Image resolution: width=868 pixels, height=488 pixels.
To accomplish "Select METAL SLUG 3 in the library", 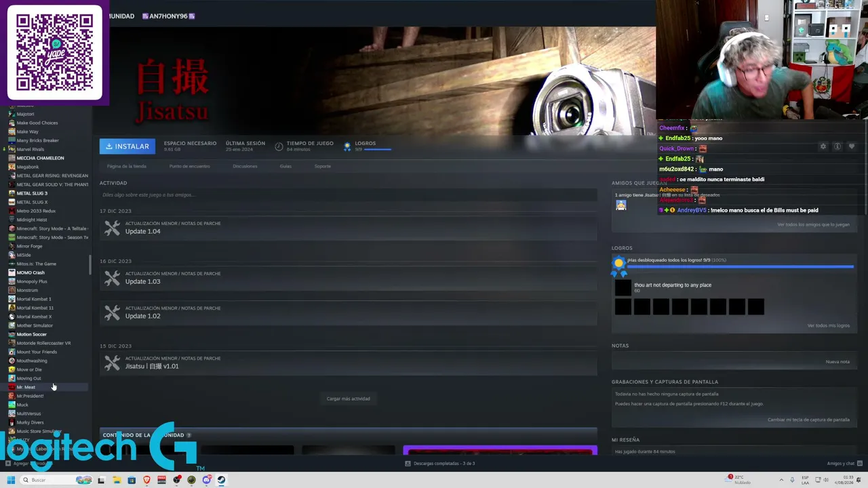I will (x=32, y=193).
